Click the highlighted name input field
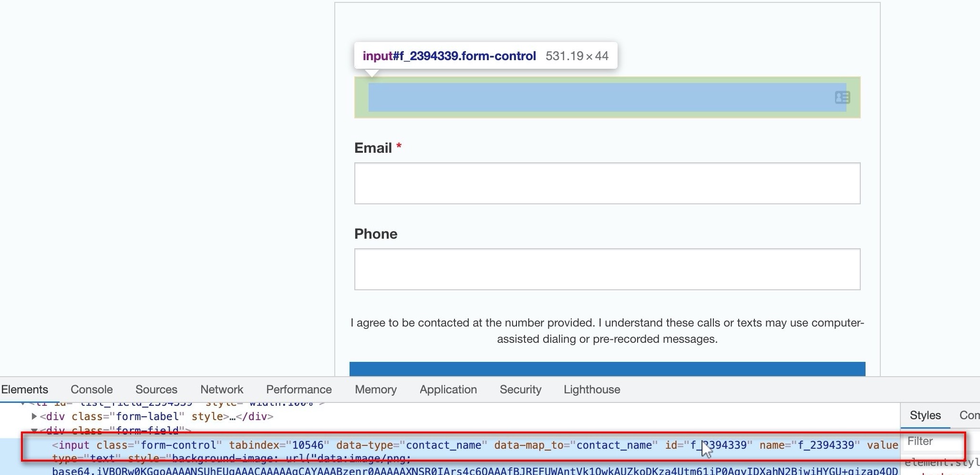Viewport: 980px width, 475px height. tap(607, 97)
